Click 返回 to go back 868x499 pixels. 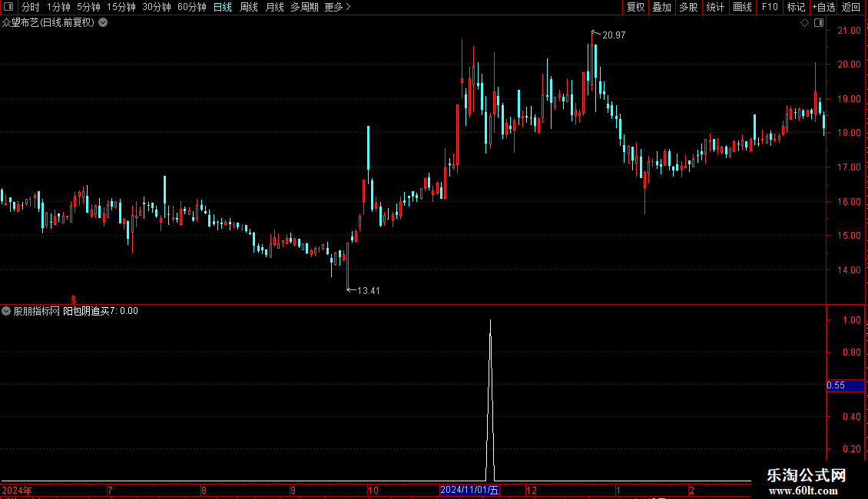(851, 7)
